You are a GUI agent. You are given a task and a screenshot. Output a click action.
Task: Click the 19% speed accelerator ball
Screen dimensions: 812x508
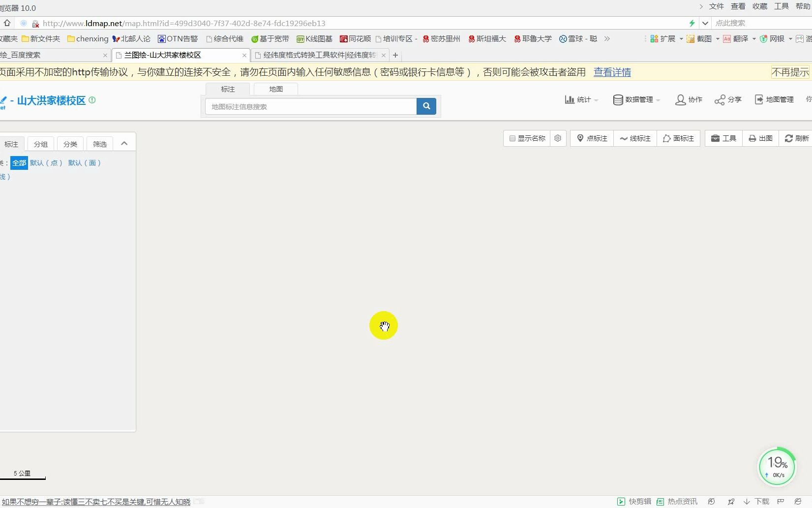tap(777, 466)
